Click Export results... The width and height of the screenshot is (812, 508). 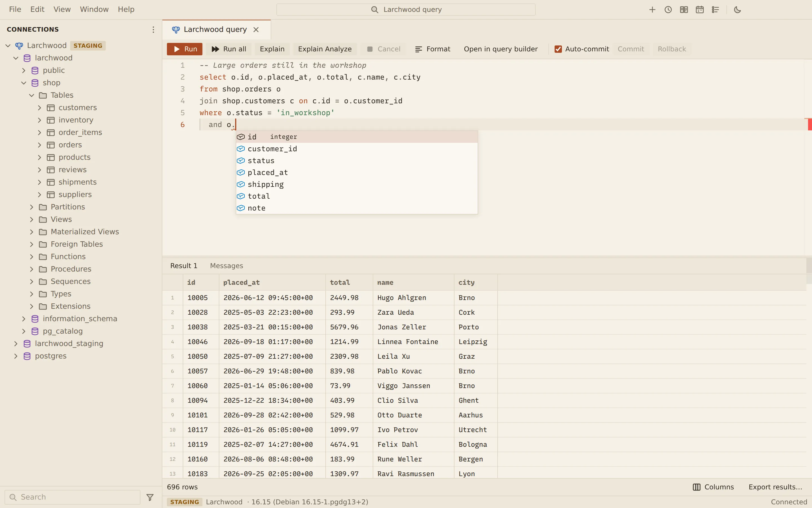tap(775, 487)
